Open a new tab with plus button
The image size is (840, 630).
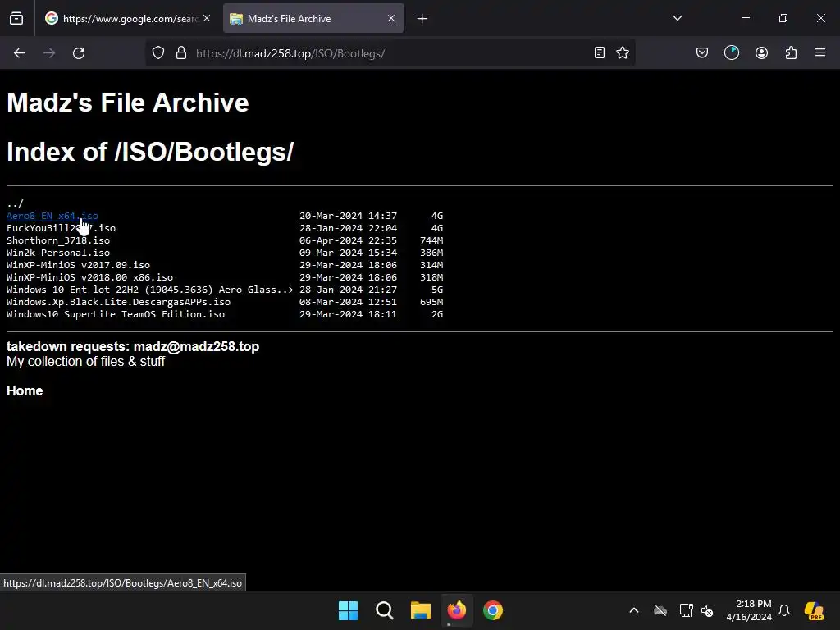click(x=422, y=19)
